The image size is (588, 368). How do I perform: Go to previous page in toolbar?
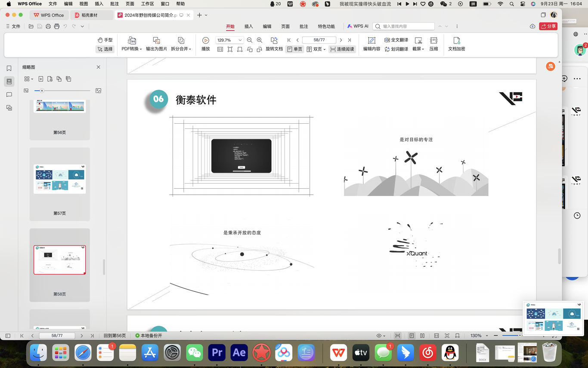tap(297, 40)
